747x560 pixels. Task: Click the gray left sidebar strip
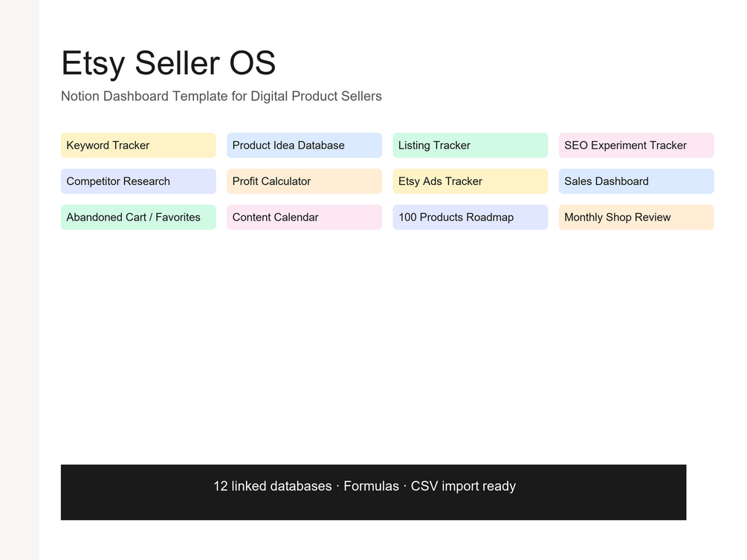[19, 280]
